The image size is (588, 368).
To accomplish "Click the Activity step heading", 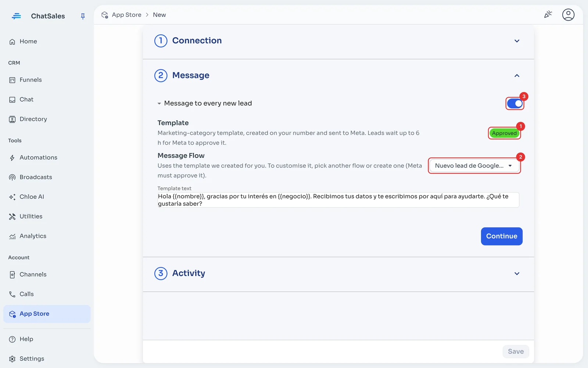I will tap(189, 273).
